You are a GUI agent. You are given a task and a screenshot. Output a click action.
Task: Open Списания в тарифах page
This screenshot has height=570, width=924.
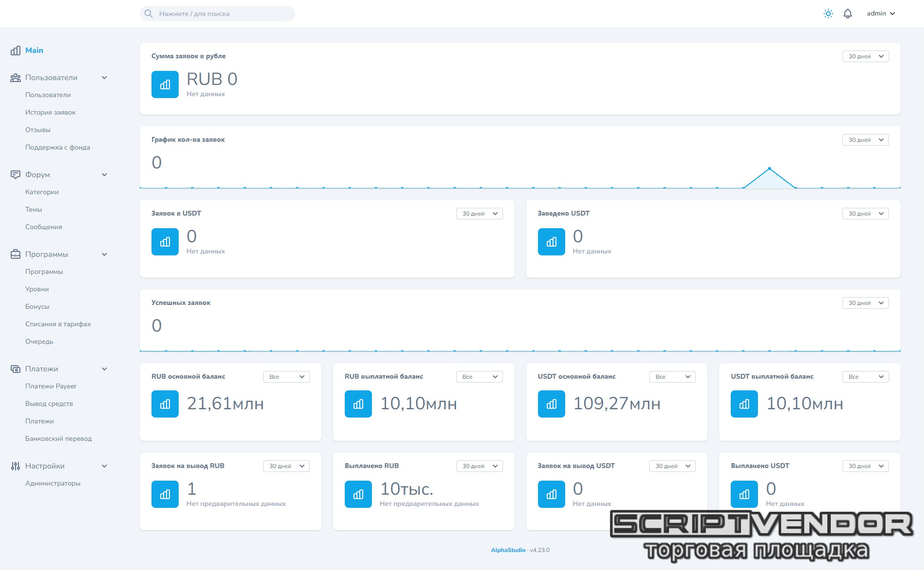coord(58,324)
